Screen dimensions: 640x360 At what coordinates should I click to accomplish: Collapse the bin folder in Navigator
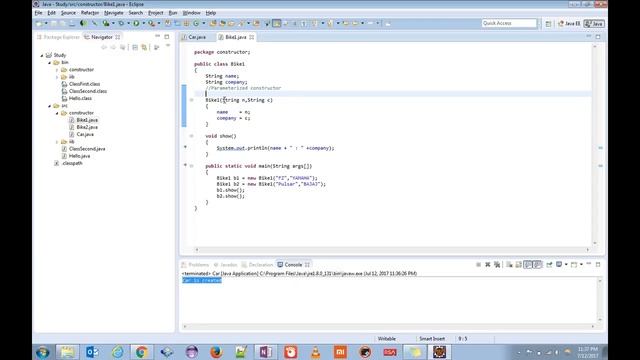[49, 62]
